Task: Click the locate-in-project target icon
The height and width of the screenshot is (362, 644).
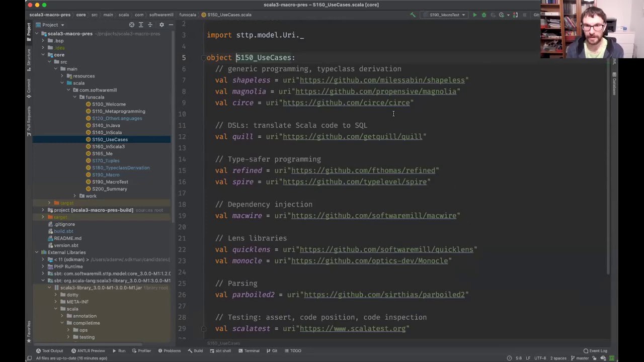Action: click(x=132, y=25)
